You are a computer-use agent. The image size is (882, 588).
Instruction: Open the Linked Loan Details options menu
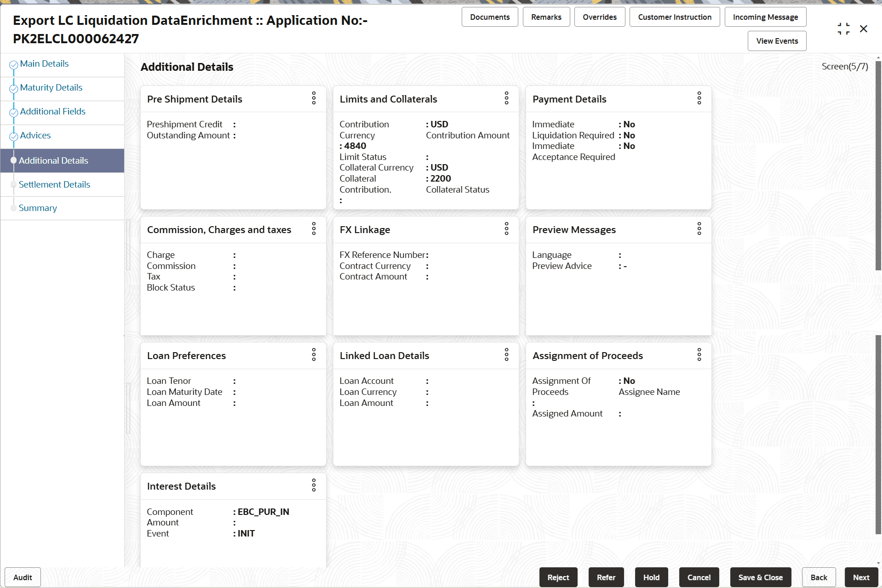(506, 354)
